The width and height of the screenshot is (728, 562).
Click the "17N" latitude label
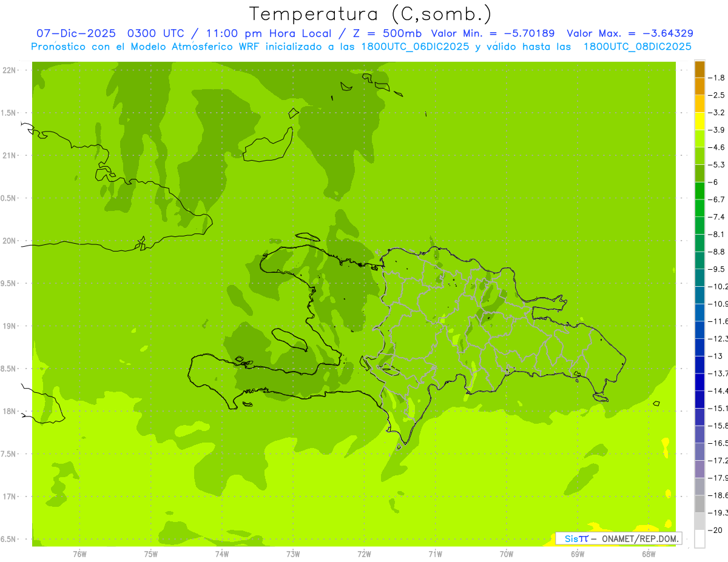click(x=8, y=497)
